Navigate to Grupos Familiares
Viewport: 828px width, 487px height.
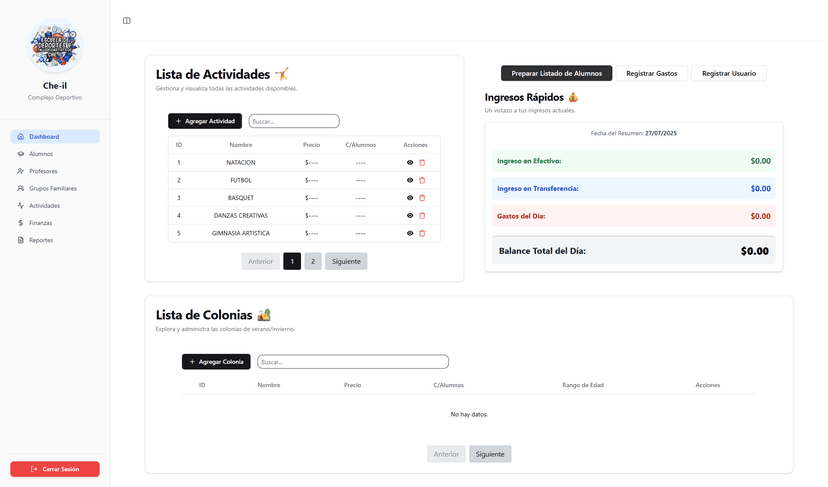click(x=52, y=188)
